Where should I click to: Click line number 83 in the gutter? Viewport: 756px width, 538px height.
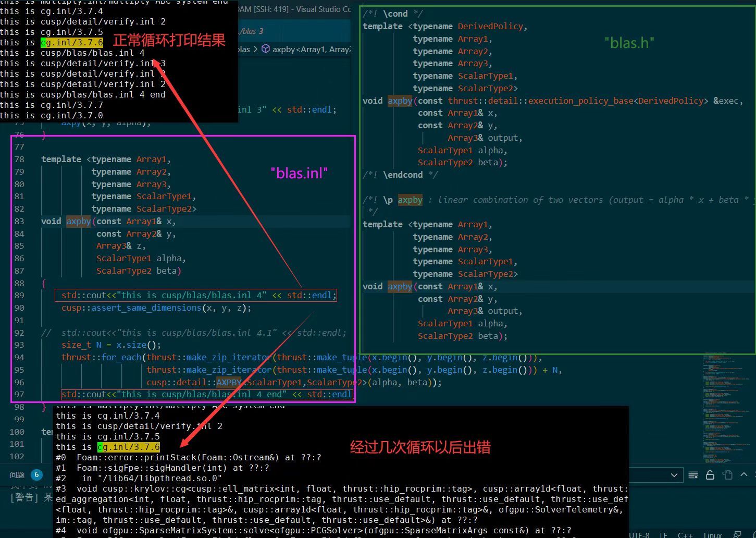[x=19, y=221]
